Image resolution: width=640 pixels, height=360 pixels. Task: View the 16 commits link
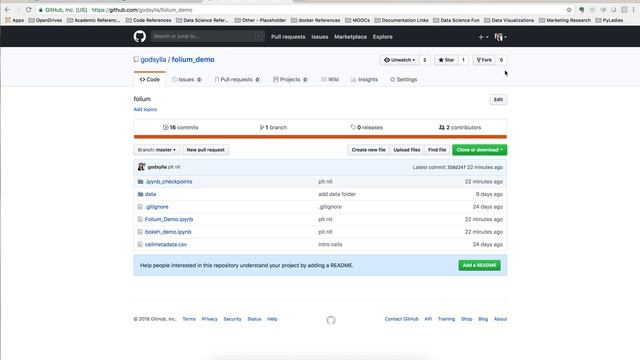pyautogui.click(x=180, y=127)
